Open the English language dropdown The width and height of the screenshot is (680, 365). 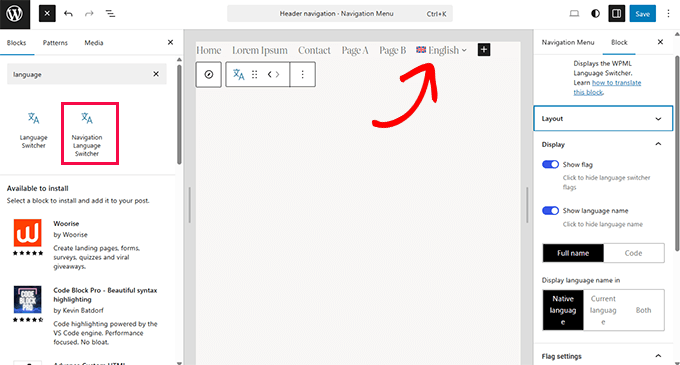pyautogui.click(x=441, y=50)
